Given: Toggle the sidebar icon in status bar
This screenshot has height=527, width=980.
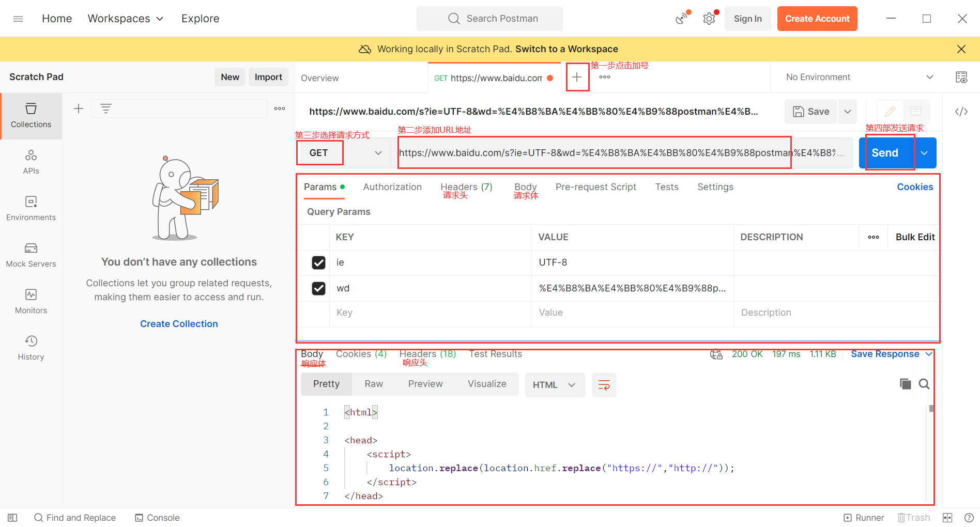Looking at the screenshot, I should [13, 518].
